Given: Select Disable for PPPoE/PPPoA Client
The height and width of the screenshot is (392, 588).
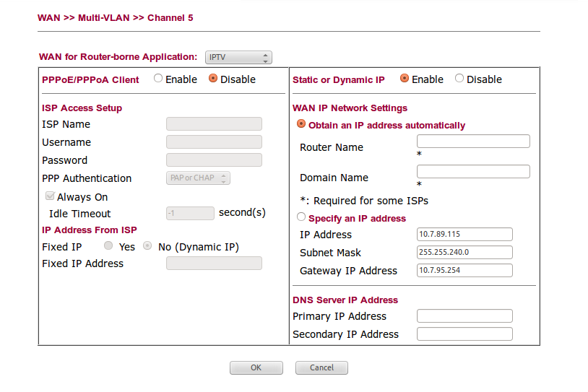Looking at the screenshot, I should tap(213, 79).
